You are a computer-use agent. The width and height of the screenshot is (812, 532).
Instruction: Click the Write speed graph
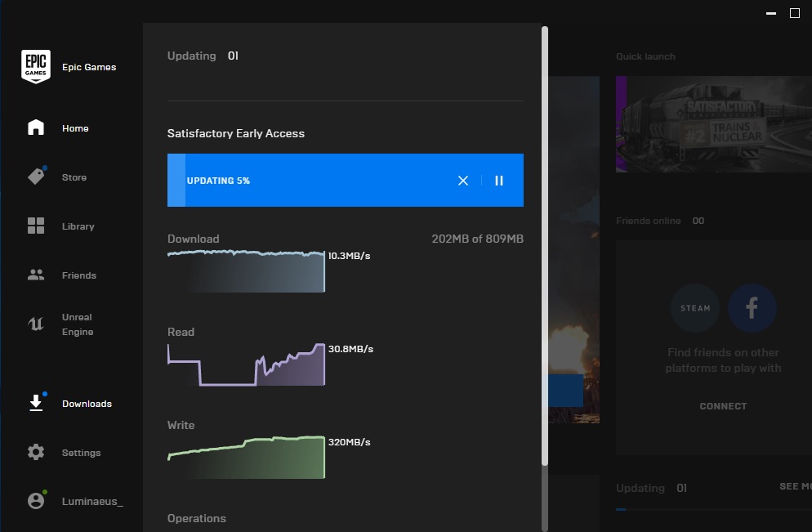[x=246, y=458]
